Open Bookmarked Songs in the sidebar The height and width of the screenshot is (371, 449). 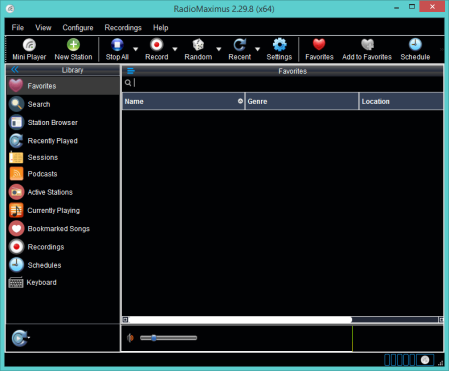click(63, 229)
